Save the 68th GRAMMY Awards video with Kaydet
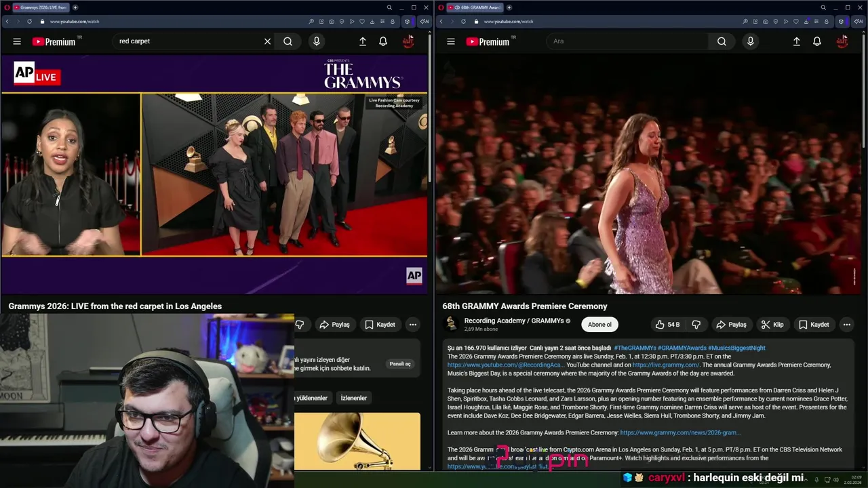 click(814, 325)
